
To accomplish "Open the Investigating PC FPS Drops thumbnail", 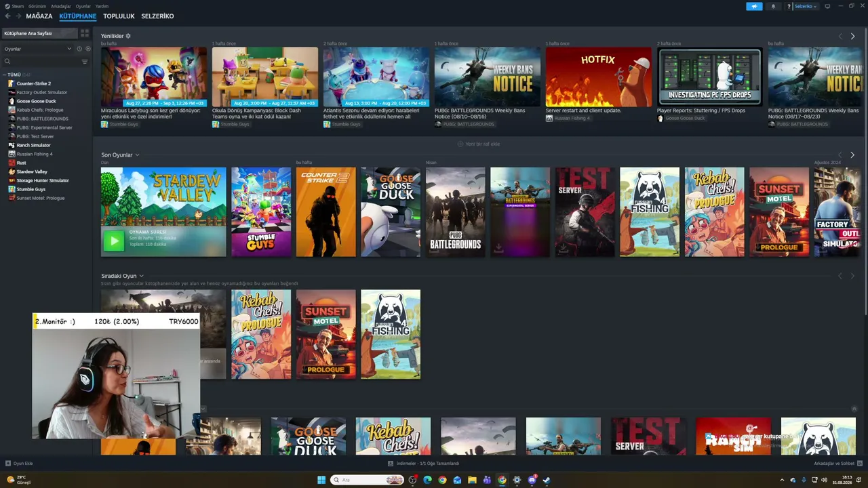I will point(710,77).
